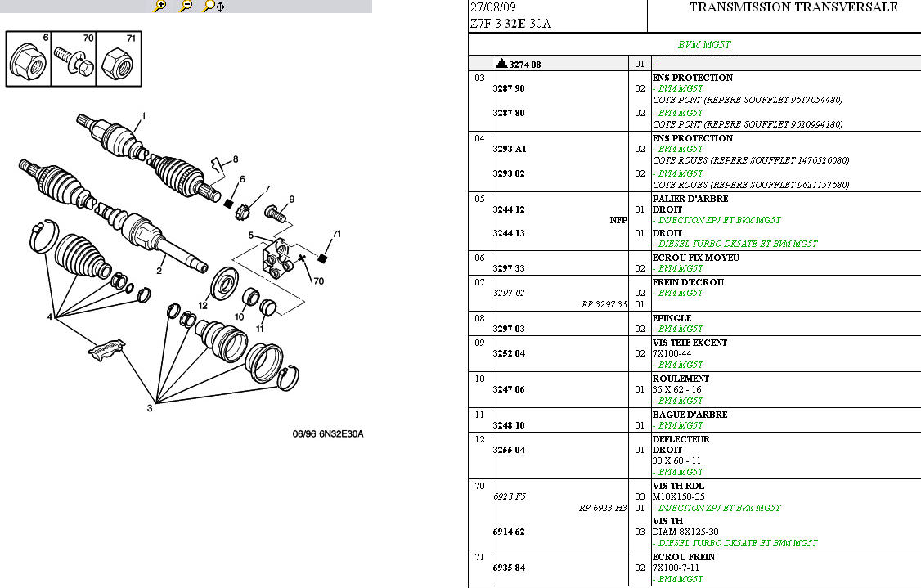Image resolution: width=921 pixels, height=588 pixels.
Task: Select part number 3252 04
Action: coord(509,353)
